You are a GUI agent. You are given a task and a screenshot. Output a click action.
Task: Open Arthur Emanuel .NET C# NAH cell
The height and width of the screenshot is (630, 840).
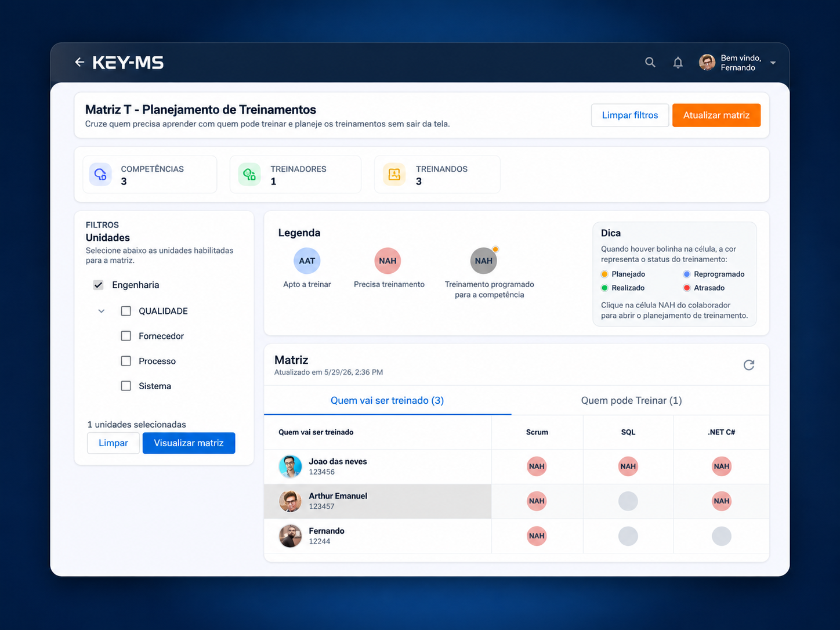click(722, 501)
